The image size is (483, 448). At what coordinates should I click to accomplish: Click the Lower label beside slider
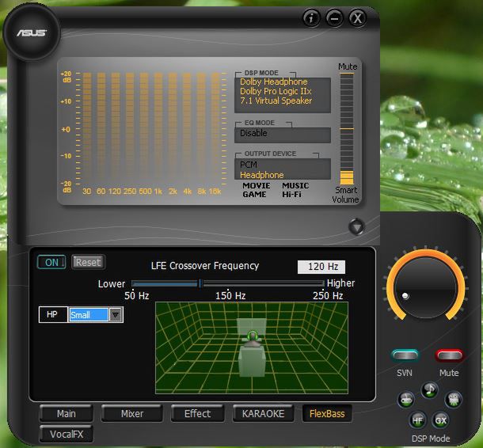tap(112, 283)
